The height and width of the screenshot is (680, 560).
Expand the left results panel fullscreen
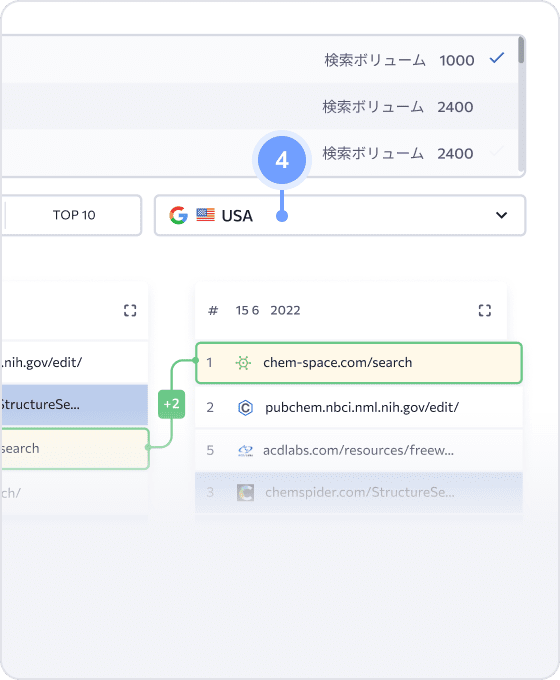130,311
